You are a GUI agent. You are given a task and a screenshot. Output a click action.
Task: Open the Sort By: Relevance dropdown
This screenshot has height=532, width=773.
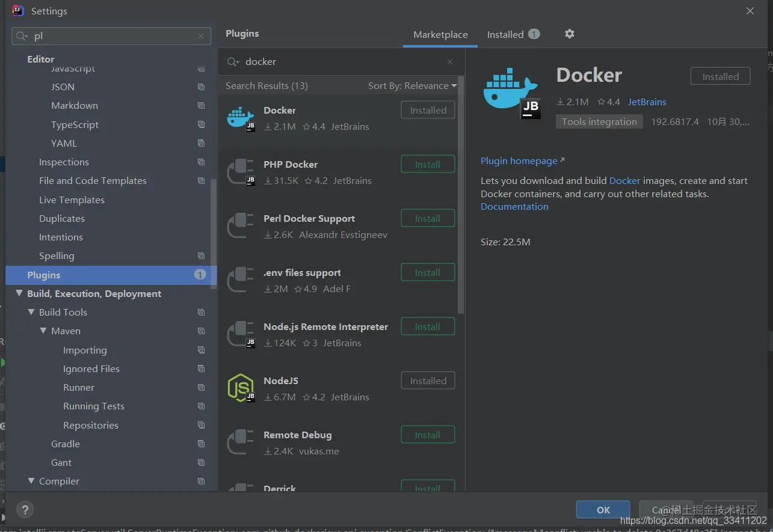coord(412,86)
